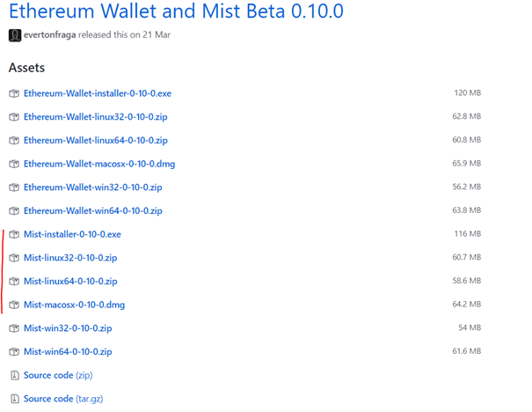
Task: Download Ethereum-Wallet-macosx-0-10-0.dmg
Action: 98,164
